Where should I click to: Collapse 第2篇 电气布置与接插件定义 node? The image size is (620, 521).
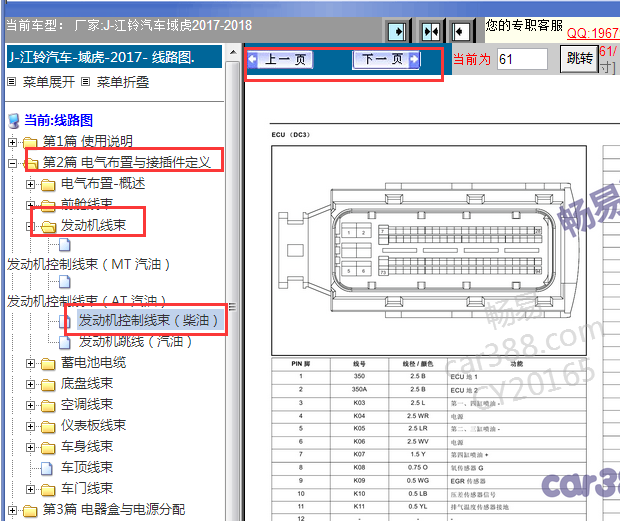(x=12, y=163)
